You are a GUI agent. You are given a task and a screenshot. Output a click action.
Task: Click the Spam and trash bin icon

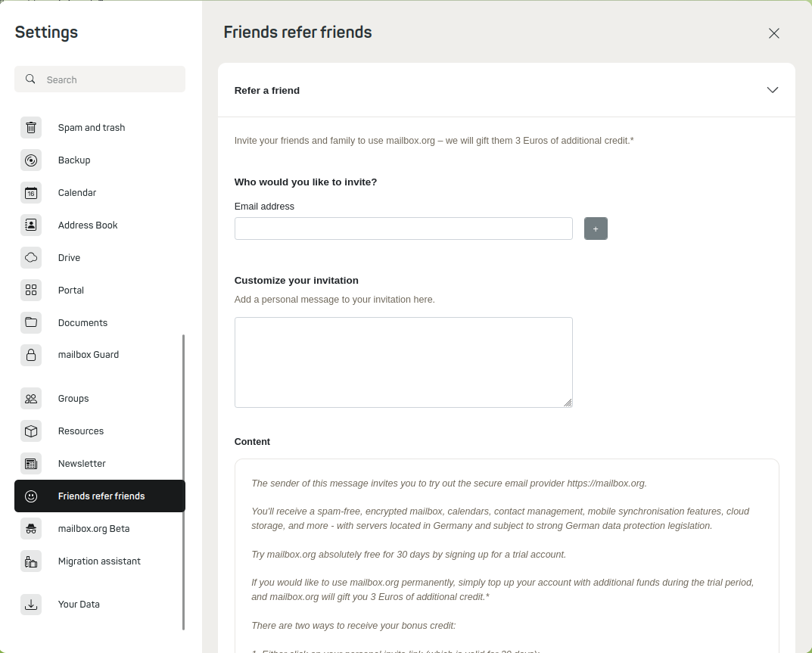[31, 128]
